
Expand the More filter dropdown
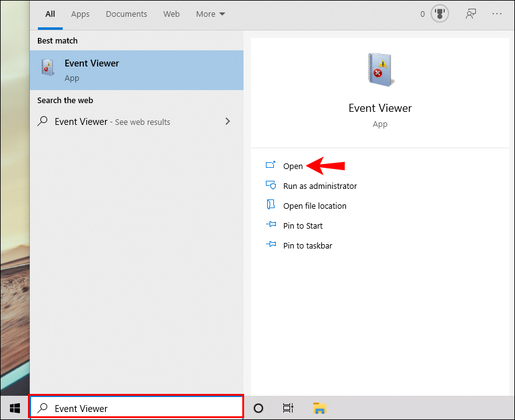click(211, 14)
